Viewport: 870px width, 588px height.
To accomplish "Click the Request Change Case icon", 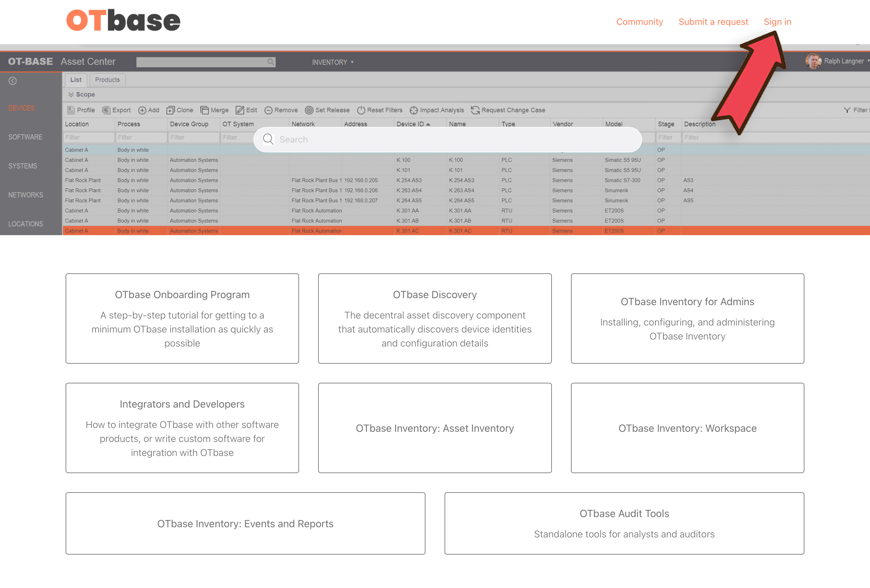I will pos(475,110).
